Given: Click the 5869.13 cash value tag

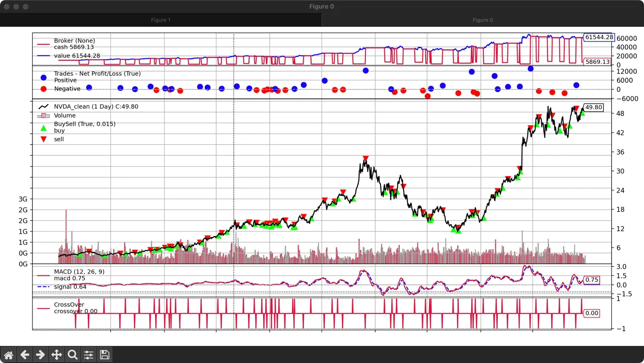Looking at the screenshot, I should coord(597,62).
